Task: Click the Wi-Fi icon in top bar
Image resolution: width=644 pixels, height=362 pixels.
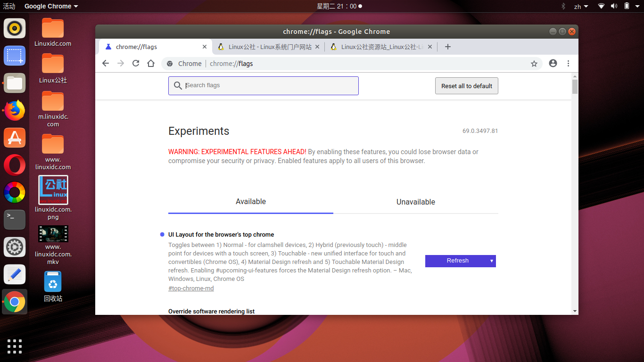Action: point(601,6)
